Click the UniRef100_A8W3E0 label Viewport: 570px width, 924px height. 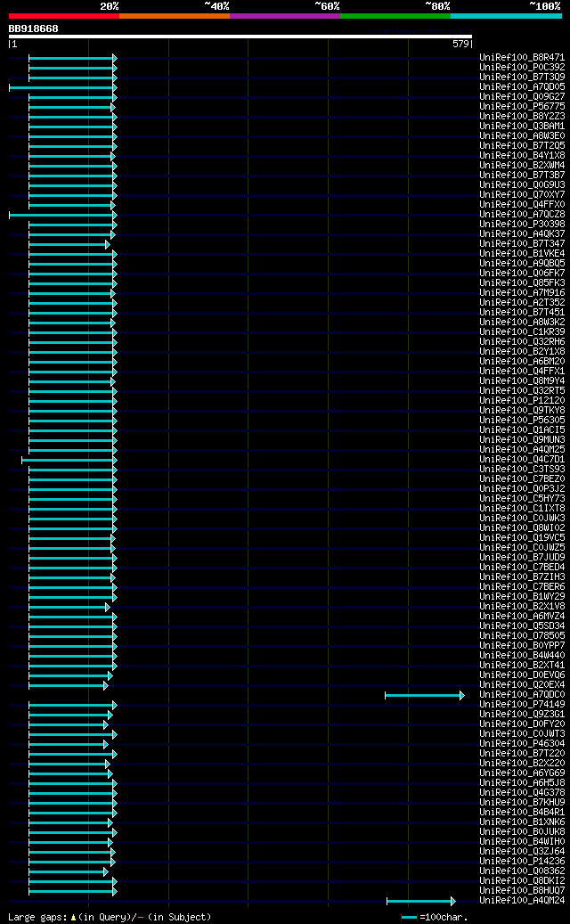(x=522, y=136)
